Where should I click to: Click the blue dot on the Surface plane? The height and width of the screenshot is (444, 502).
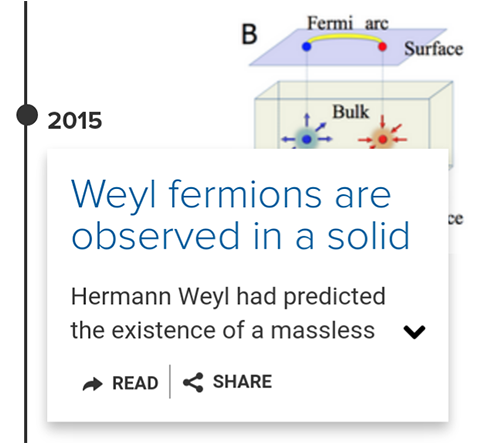pos(306,47)
